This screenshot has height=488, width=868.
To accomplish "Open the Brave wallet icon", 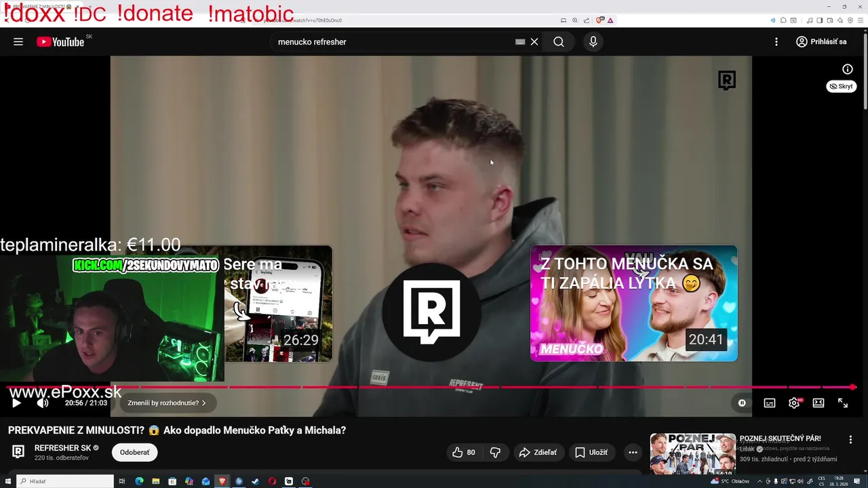I will (830, 20).
